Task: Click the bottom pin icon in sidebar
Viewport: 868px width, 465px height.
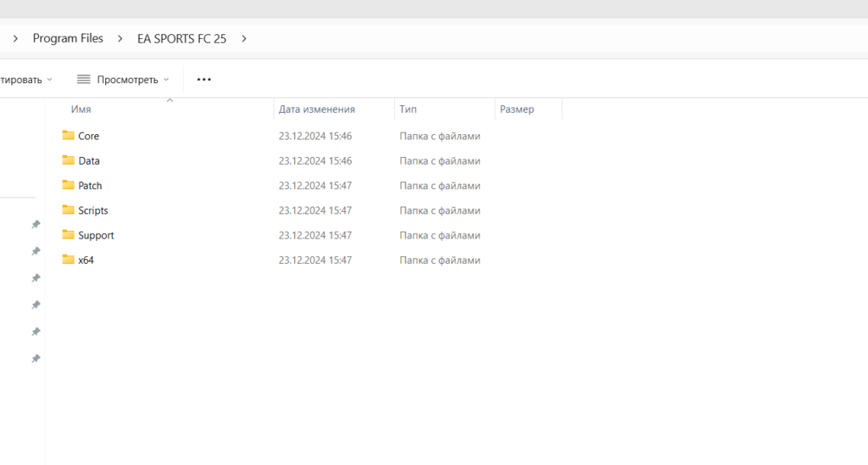Action: [36, 359]
